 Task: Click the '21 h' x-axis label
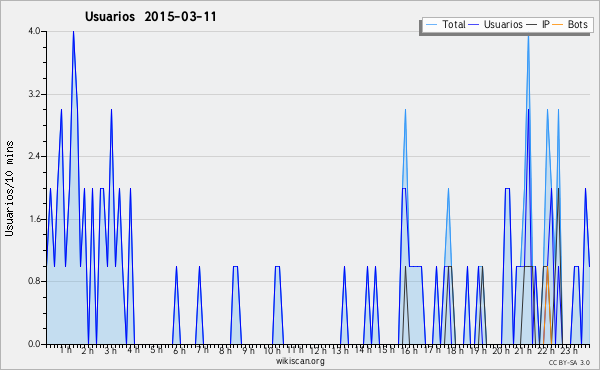pyautogui.click(x=523, y=351)
